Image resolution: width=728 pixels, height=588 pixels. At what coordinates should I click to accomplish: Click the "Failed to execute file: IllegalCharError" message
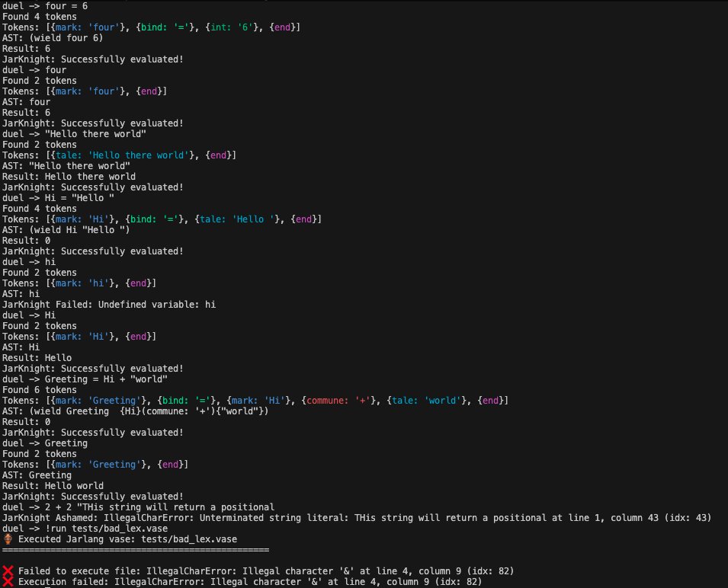pos(266,571)
